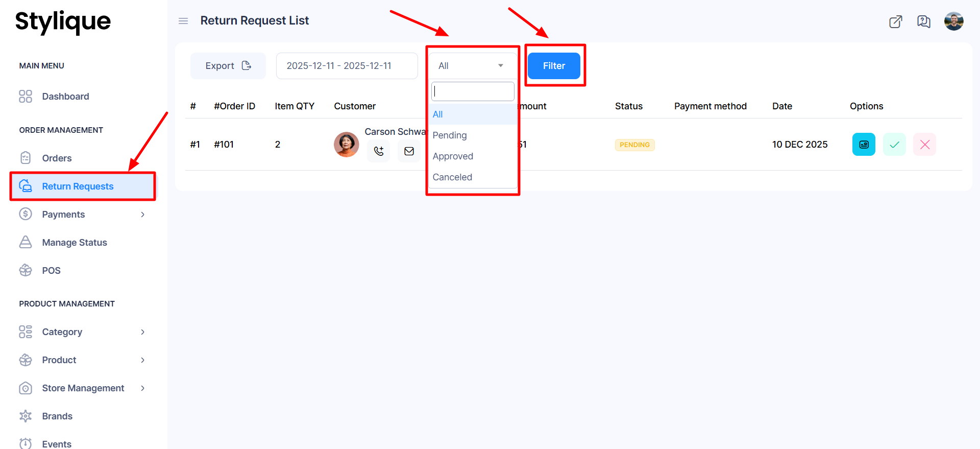The height and width of the screenshot is (449, 980).
Task: Approve return request with checkmark
Action: [894, 145]
